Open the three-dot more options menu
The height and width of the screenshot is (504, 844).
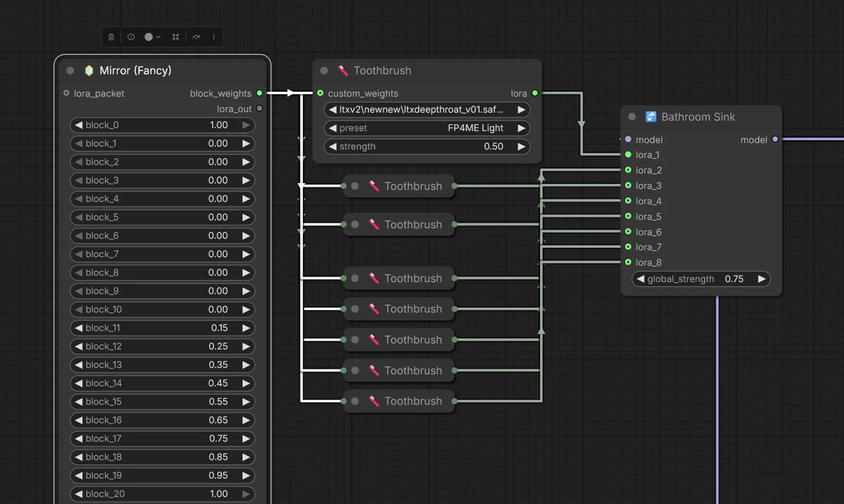coord(214,37)
